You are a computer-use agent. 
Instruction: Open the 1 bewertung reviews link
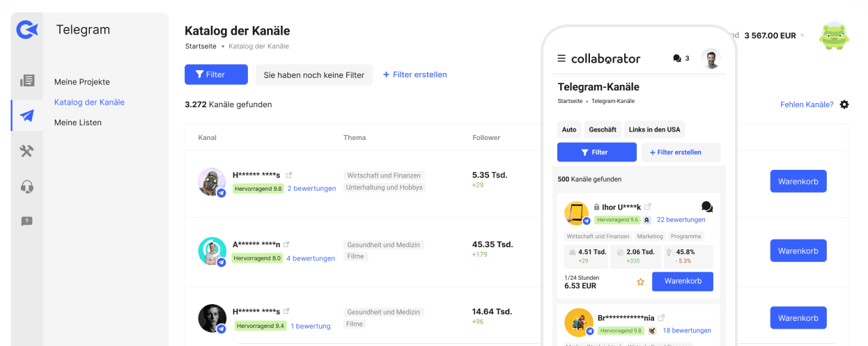point(311,326)
